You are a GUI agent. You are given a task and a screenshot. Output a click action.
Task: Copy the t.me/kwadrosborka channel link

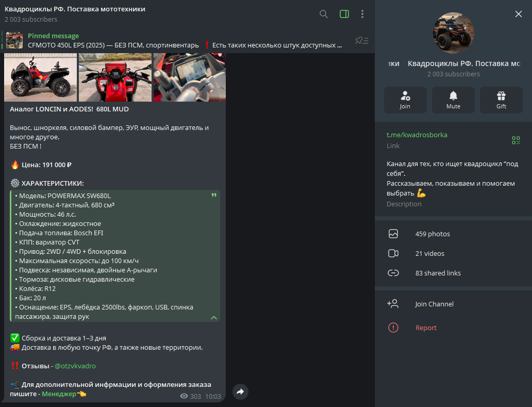(417, 135)
